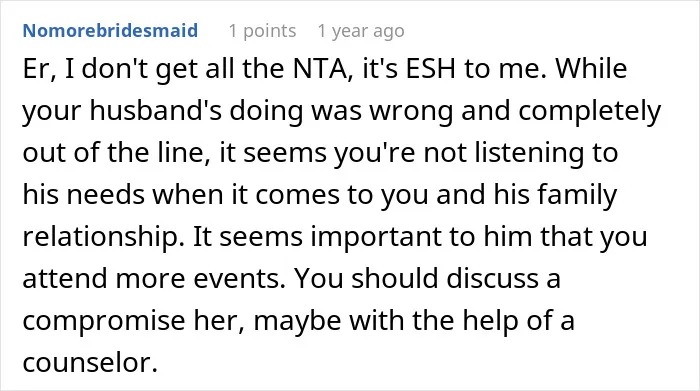Screen dimensions: 700x391
Task: Click the word "NTA" in the comment
Action: [320, 69]
